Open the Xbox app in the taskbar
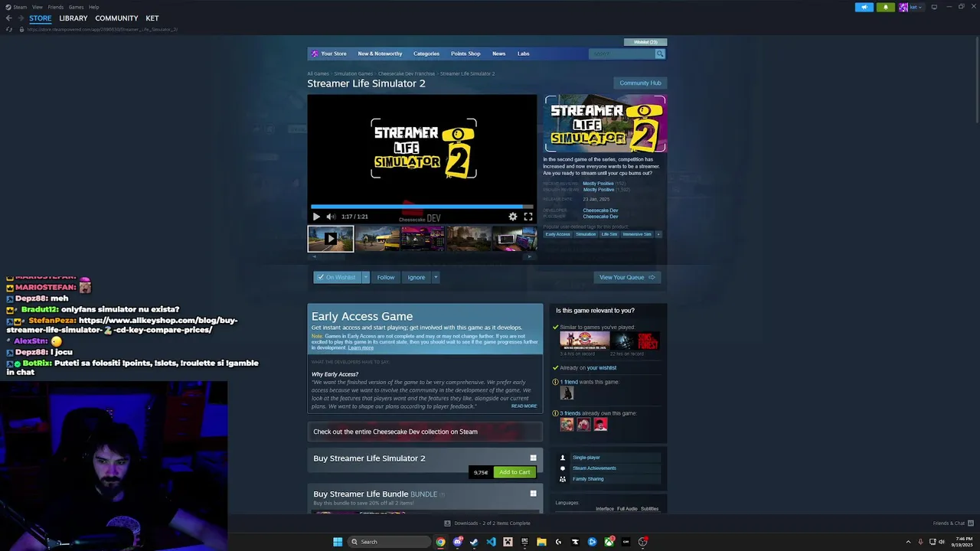Image resolution: width=980 pixels, height=551 pixels. click(x=609, y=542)
